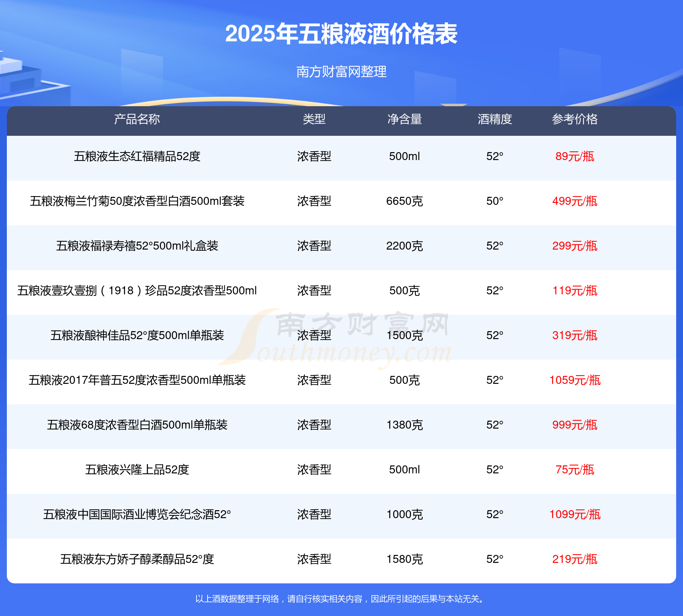
Task: Click the subtitle "南方财富网整理"
Action: click(x=341, y=71)
